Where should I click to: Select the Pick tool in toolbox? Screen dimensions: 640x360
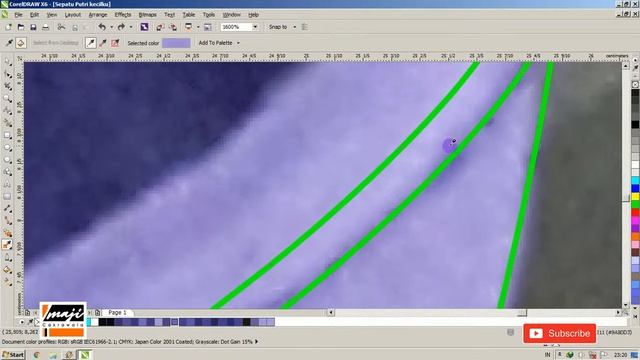[x=7, y=62]
